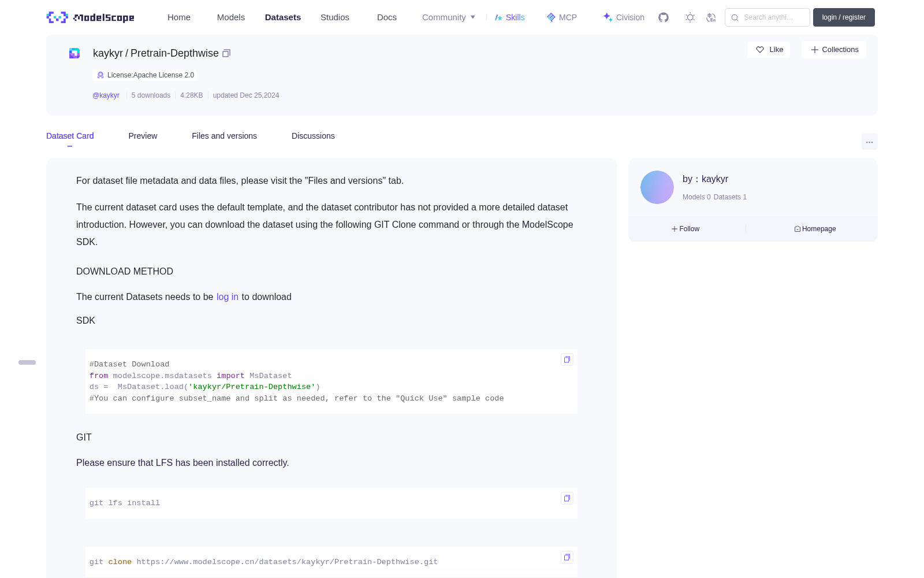This screenshot has height=578, width=924.
Task: Click the dataset avatar icon beside kaykyr
Action: [x=74, y=53]
